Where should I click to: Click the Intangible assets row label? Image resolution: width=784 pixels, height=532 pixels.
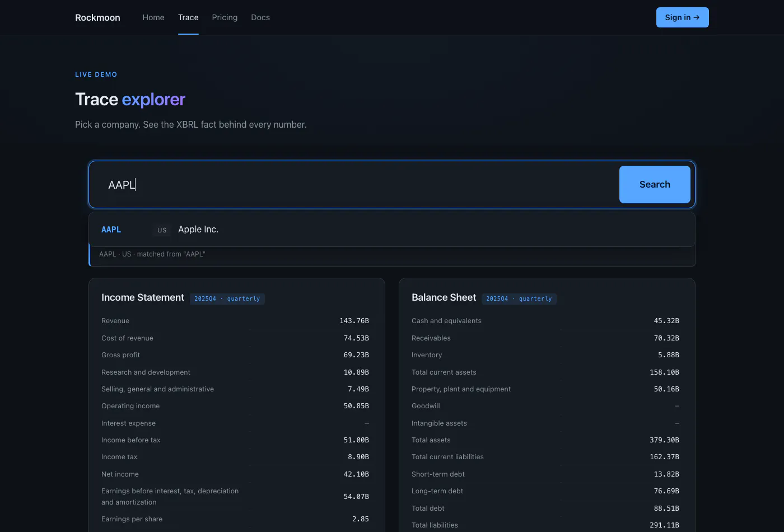point(439,423)
